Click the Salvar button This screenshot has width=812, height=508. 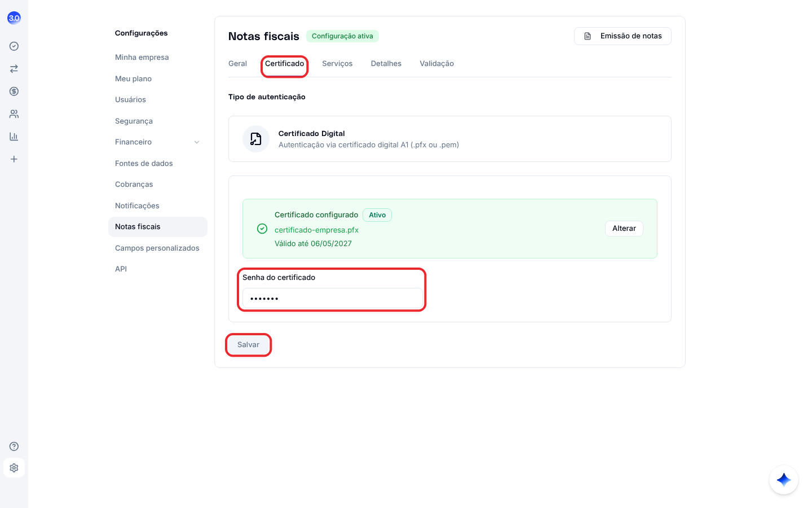click(x=249, y=345)
